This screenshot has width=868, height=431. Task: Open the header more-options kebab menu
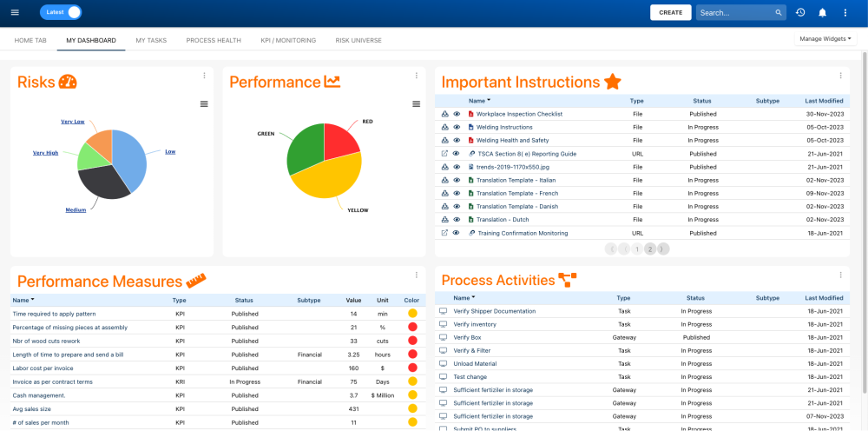(845, 12)
